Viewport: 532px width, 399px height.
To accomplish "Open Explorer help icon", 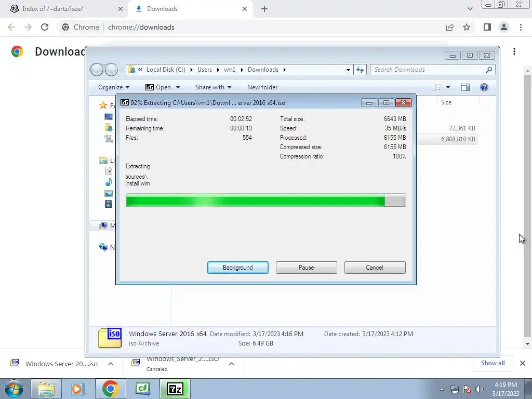I will (484, 87).
